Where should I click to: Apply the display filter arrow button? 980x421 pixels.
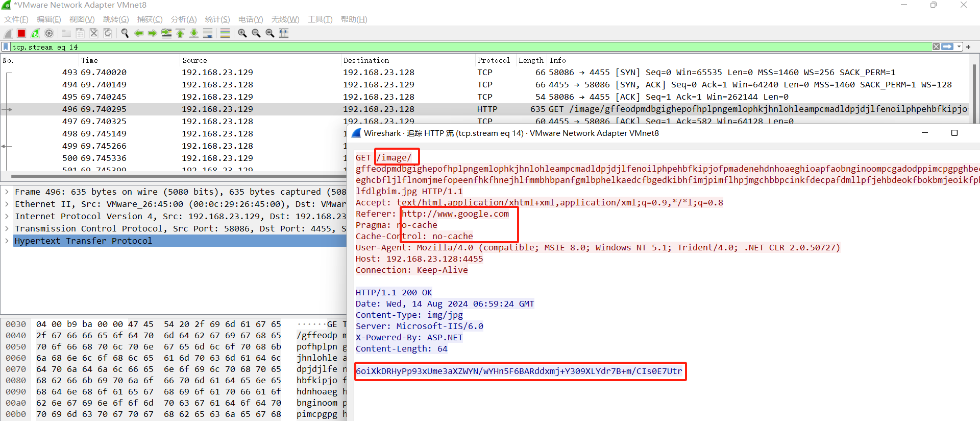click(x=947, y=46)
